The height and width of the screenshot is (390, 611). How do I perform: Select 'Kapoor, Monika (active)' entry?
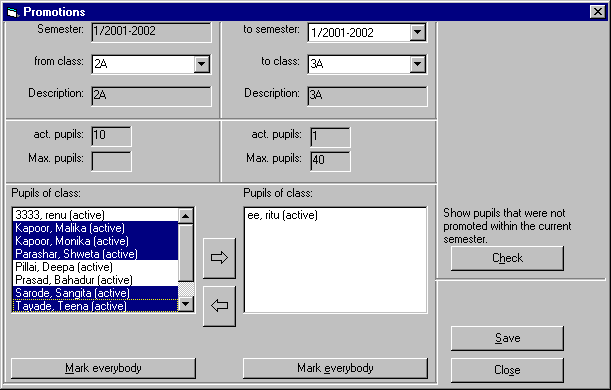pyautogui.click(x=96, y=241)
